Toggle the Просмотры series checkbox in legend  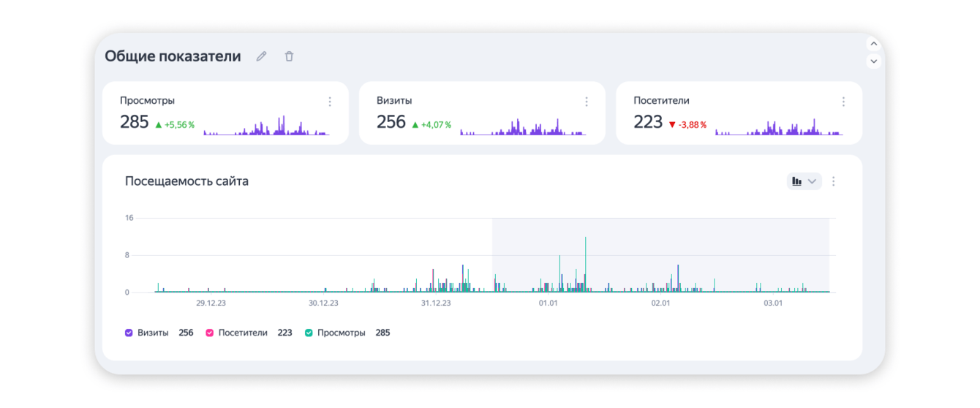pos(309,333)
